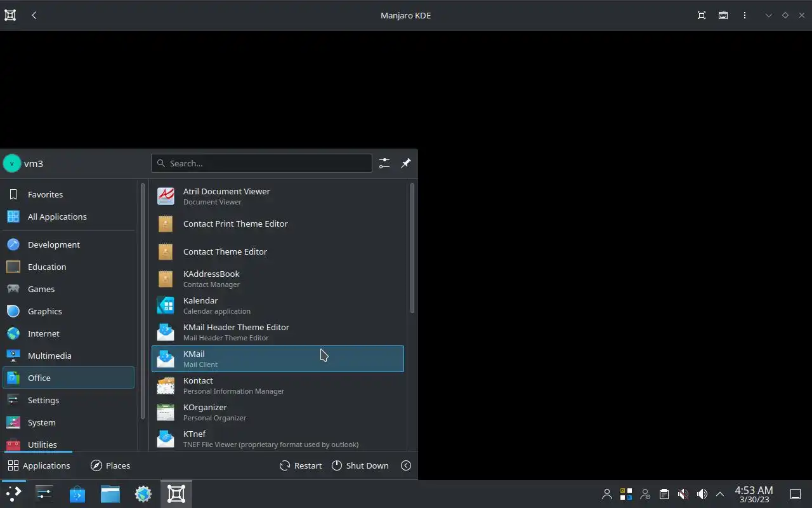
Task: Click the vm3 user avatar
Action: 12,163
